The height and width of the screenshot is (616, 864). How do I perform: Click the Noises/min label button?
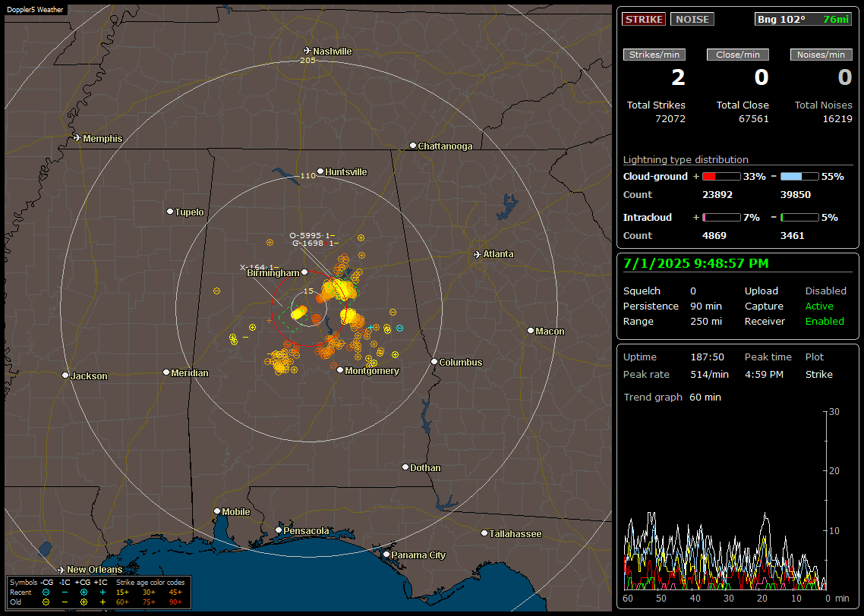821,55
